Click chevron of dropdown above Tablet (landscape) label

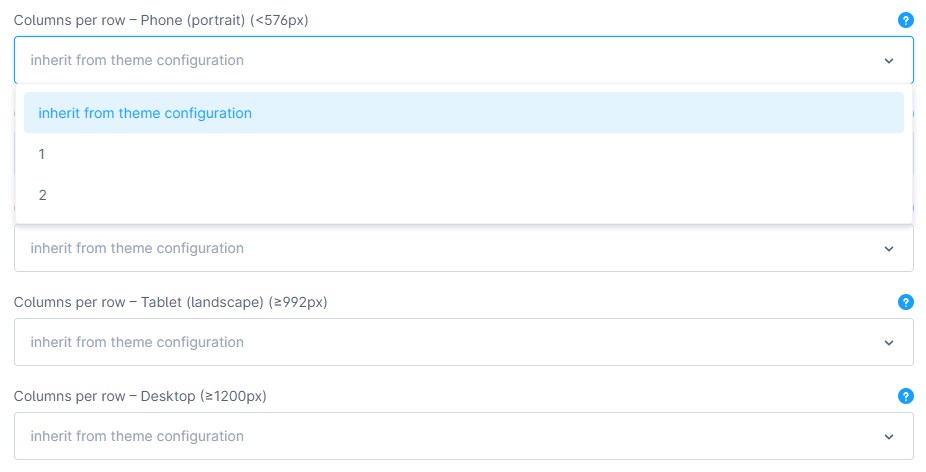point(889,249)
